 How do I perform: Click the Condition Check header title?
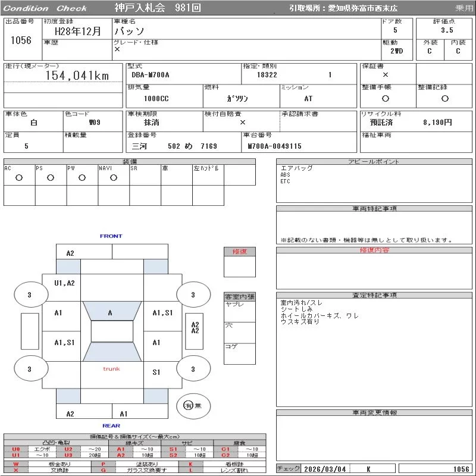coord(45,8)
